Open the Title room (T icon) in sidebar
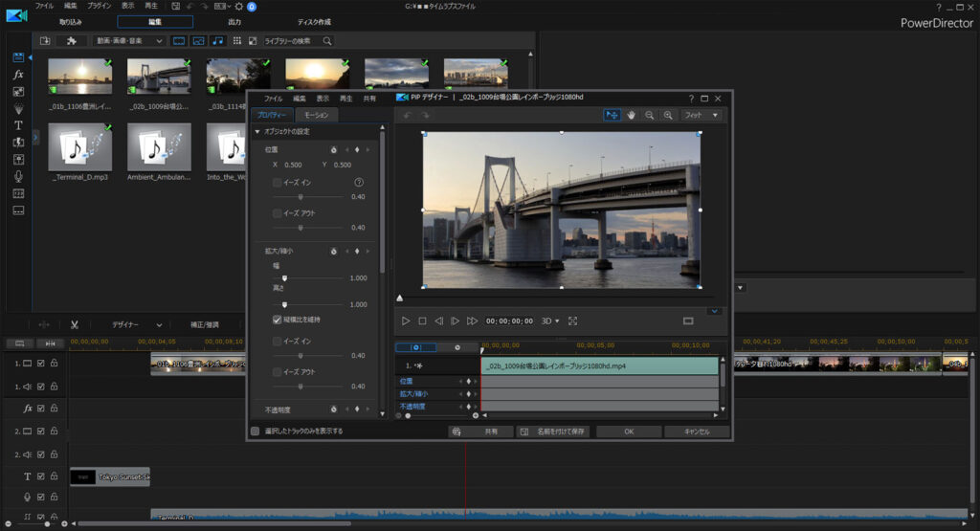This screenshot has width=980, height=531. (x=18, y=125)
